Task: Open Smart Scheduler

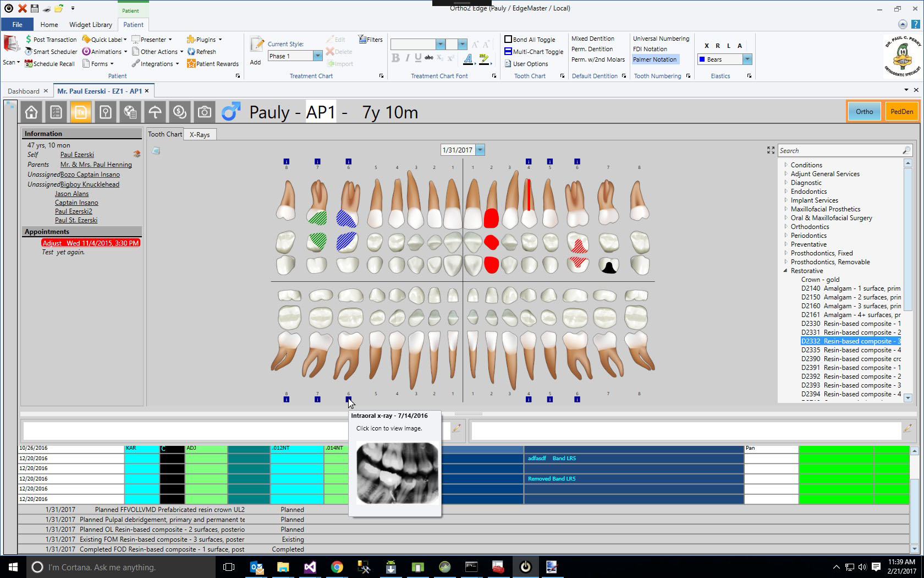Action: click(x=51, y=52)
